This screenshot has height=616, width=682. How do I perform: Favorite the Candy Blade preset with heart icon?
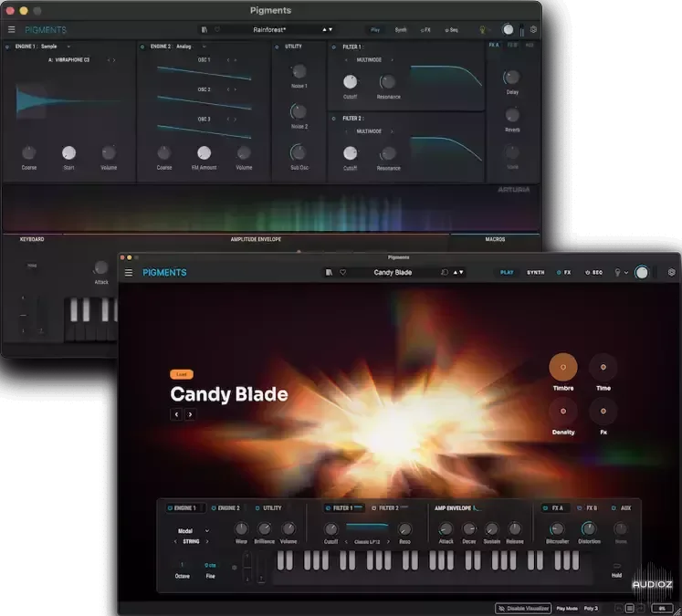(x=342, y=273)
